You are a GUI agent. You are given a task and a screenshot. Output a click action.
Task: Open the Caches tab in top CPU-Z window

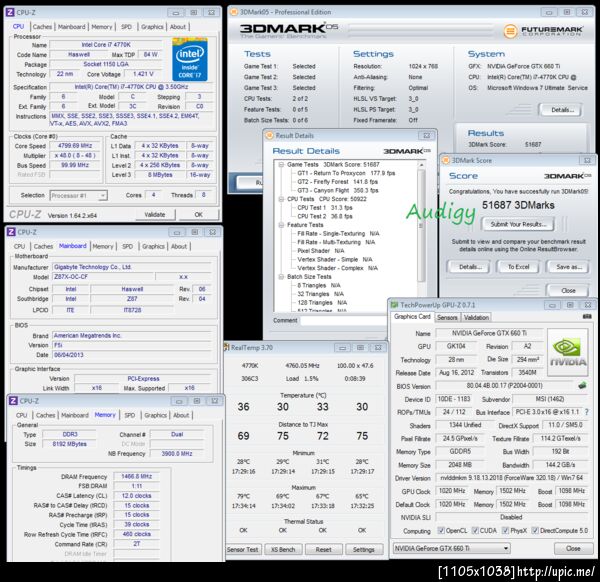(x=42, y=27)
